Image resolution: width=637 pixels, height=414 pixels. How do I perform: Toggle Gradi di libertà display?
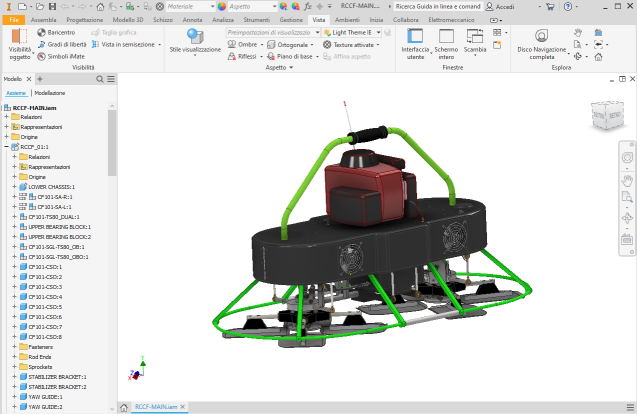pyautogui.click(x=62, y=45)
